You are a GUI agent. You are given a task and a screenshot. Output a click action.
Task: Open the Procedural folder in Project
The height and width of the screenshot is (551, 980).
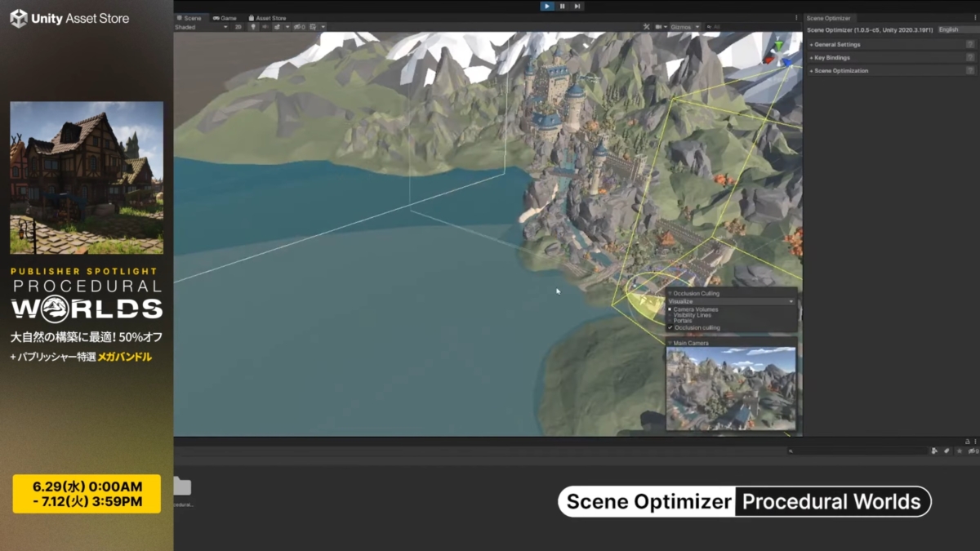point(182,491)
